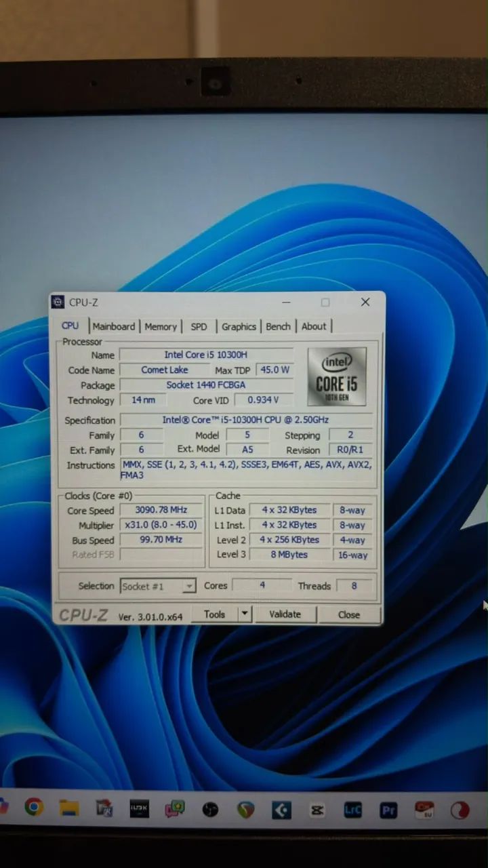The width and height of the screenshot is (488, 868).
Task: Click the Level 3 cache value 8 MBytes
Action: coord(289,555)
